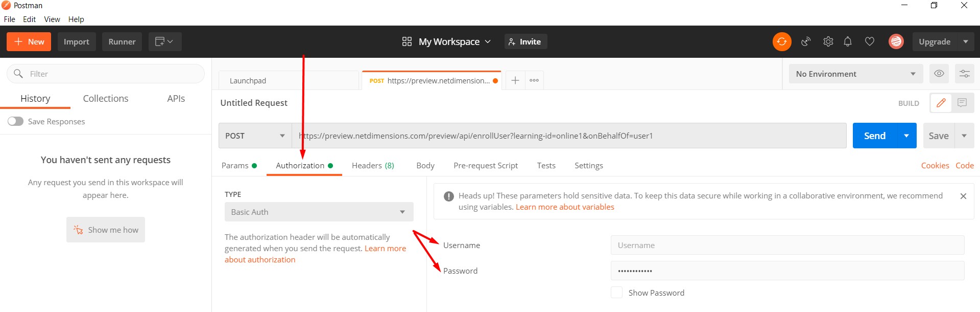Click the orange New button
Image resolution: width=980 pixels, height=312 pixels.
tap(29, 41)
